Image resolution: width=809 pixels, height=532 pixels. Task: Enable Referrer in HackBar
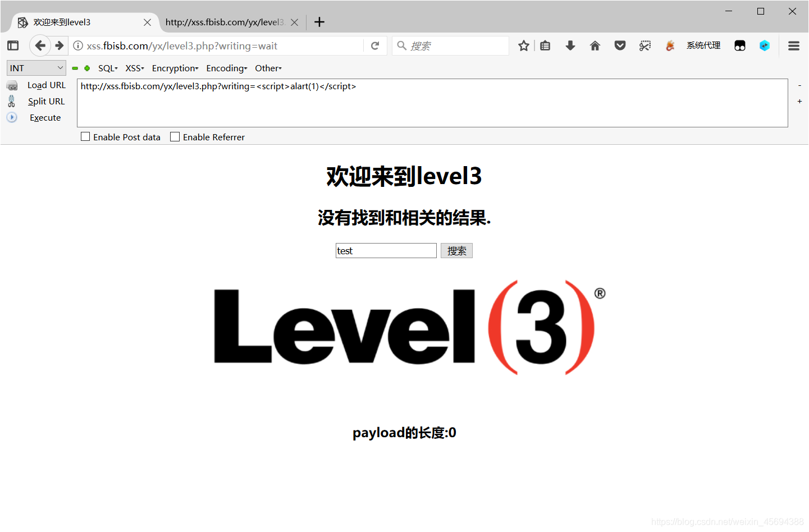(x=175, y=136)
